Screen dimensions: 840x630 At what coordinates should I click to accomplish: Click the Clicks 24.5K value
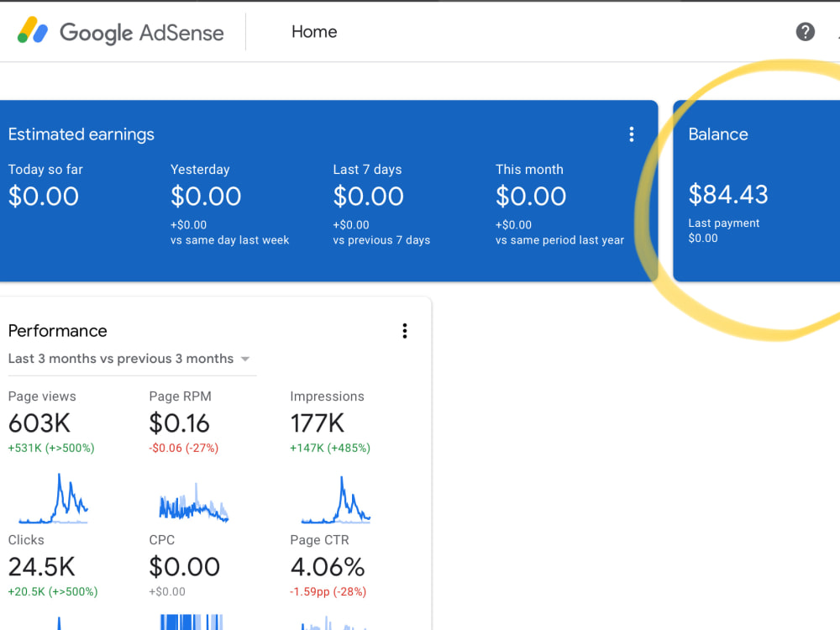pos(41,567)
